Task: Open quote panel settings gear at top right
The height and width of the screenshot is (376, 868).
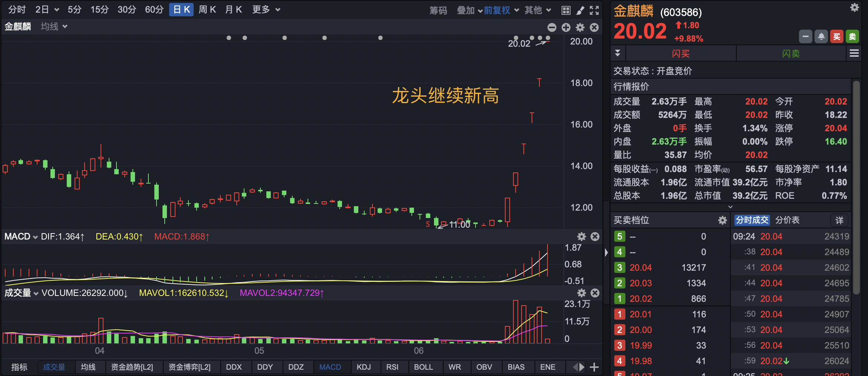Action: click(x=855, y=7)
